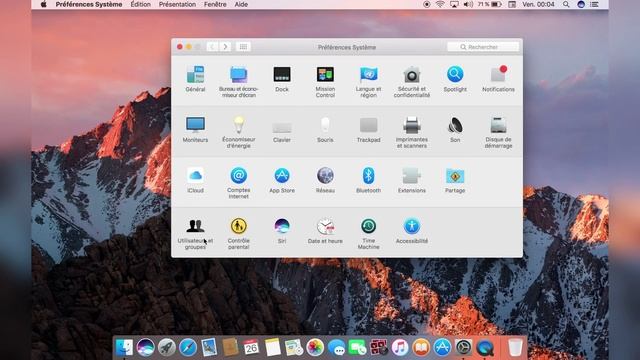Screen dimensions: 640x360
Task: Open the Trackpad preference pane
Action: (x=368, y=130)
